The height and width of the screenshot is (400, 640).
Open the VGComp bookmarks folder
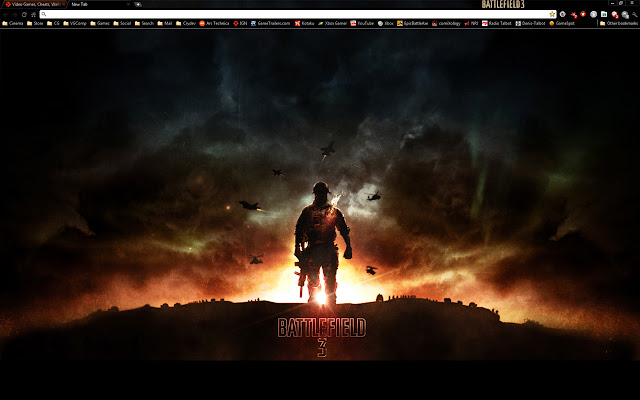pos(75,23)
